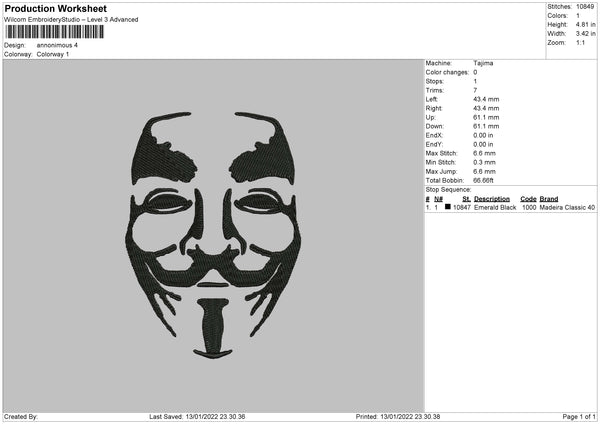Click the 'Code' column header
The height and width of the screenshot is (424, 600).
click(x=528, y=199)
